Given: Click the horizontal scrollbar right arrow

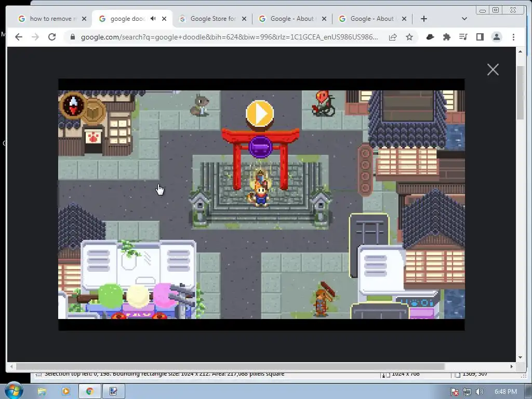Looking at the screenshot, I should pos(512,366).
